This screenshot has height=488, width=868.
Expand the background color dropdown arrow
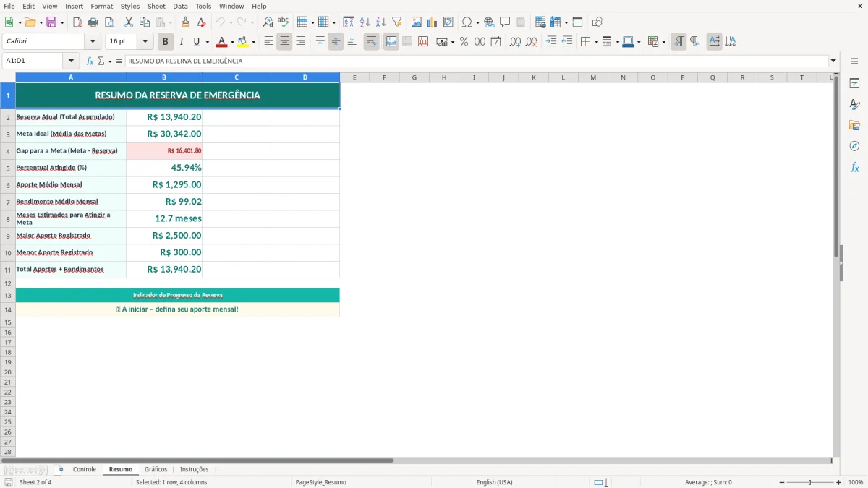253,42
